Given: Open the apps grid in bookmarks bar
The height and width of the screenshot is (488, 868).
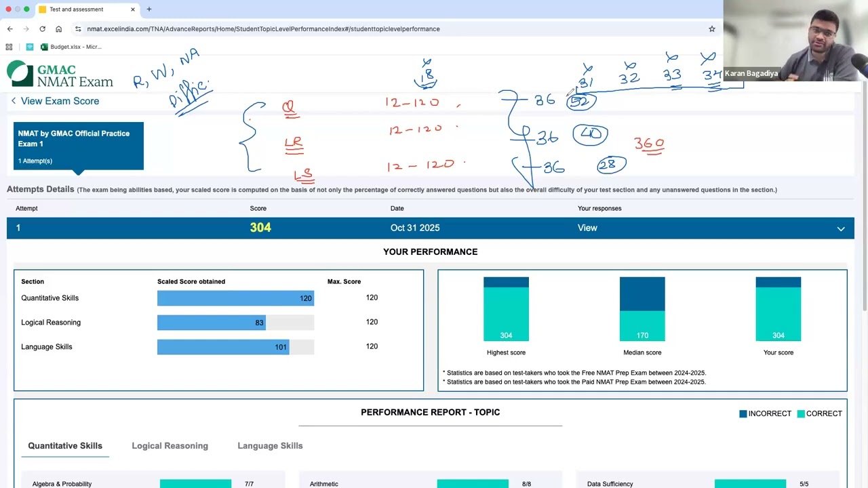Looking at the screenshot, I should click(9, 47).
